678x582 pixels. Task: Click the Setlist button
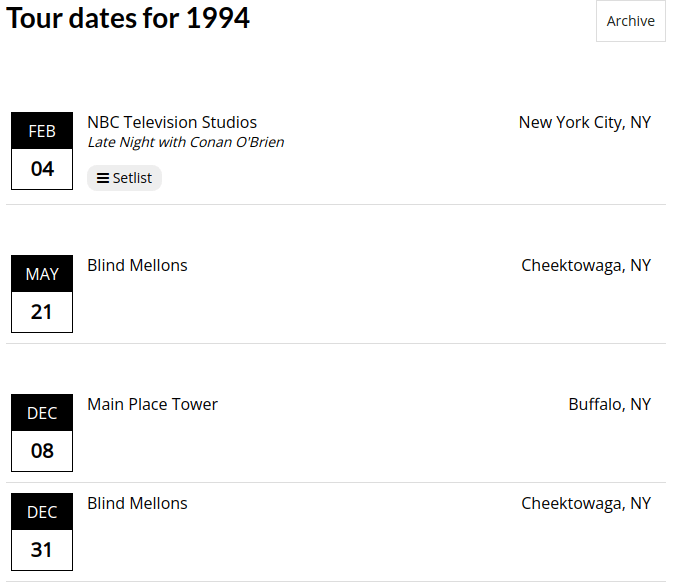pos(125,178)
